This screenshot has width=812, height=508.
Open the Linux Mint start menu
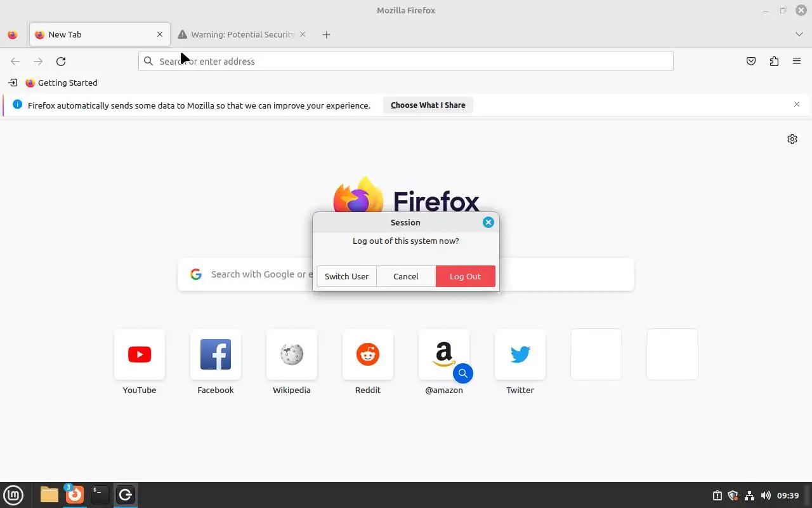pos(13,495)
